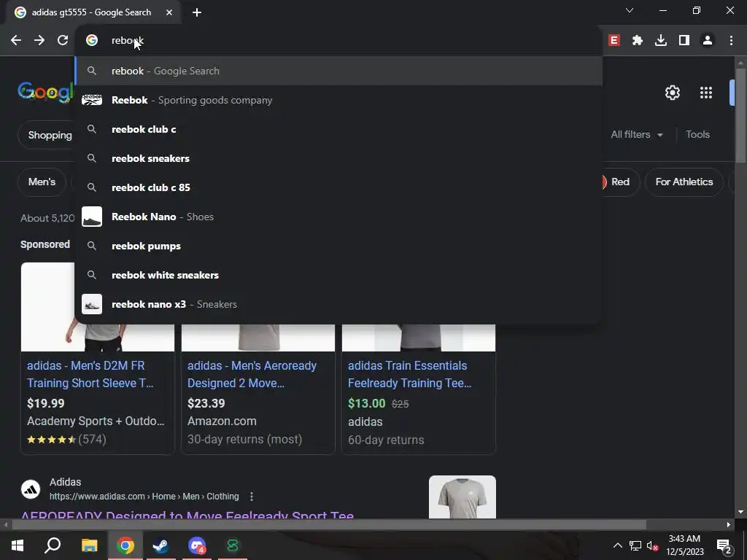Open the Windows Start menu
This screenshot has width=747, height=560.
[x=18, y=545]
